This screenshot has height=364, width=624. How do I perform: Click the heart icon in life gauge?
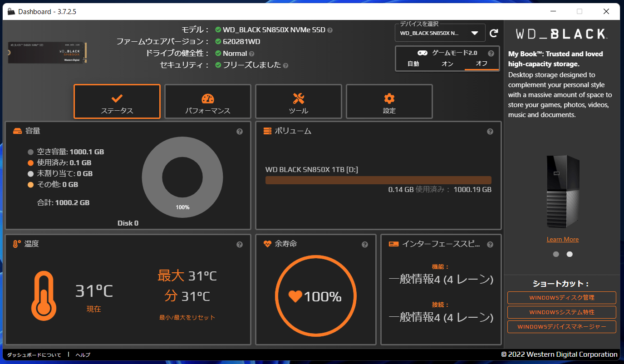(x=295, y=296)
